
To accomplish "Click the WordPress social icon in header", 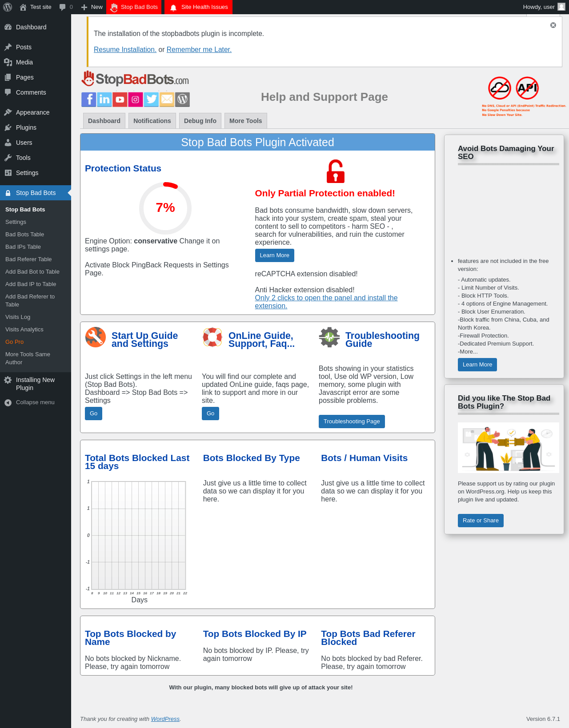I will click(182, 99).
